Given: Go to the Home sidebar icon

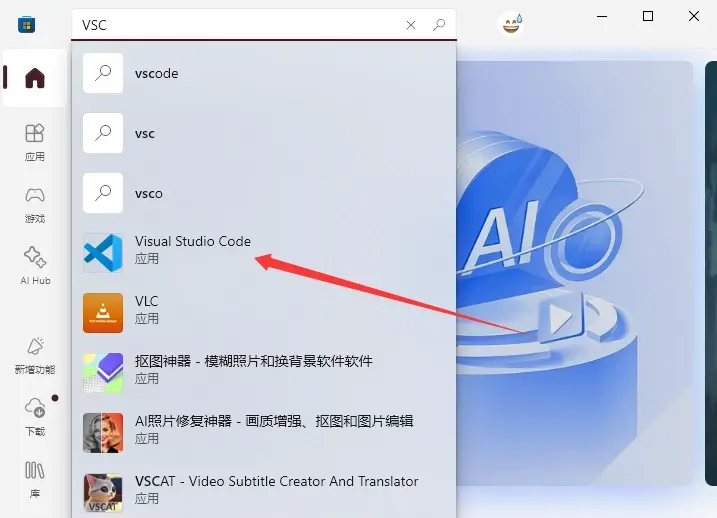Looking at the screenshot, I should 35,78.
